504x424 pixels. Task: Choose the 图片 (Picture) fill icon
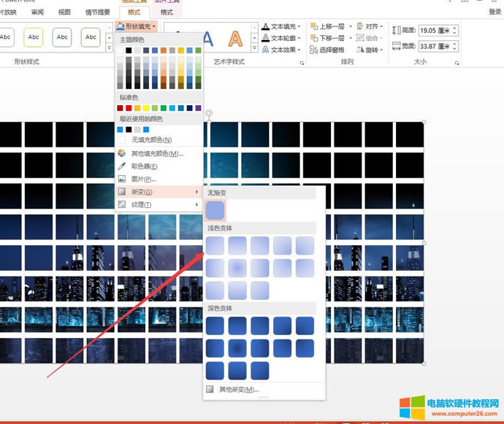pyautogui.click(x=122, y=179)
